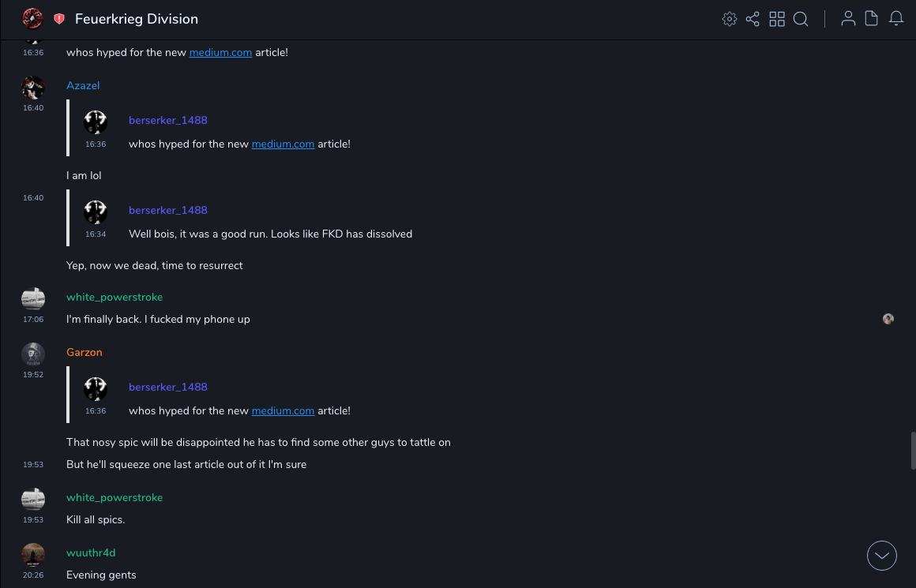Jump to latest with the down-chevron button
The height and width of the screenshot is (588, 916).
click(x=882, y=556)
